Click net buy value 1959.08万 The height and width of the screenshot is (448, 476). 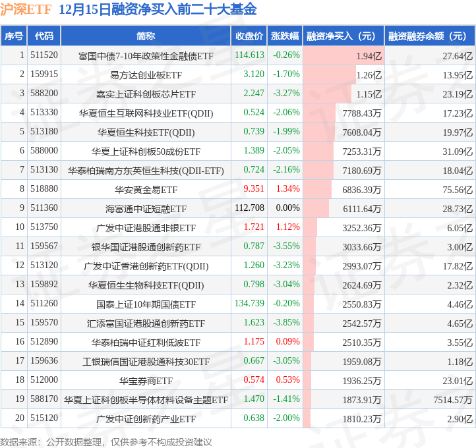(x=361, y=362)
